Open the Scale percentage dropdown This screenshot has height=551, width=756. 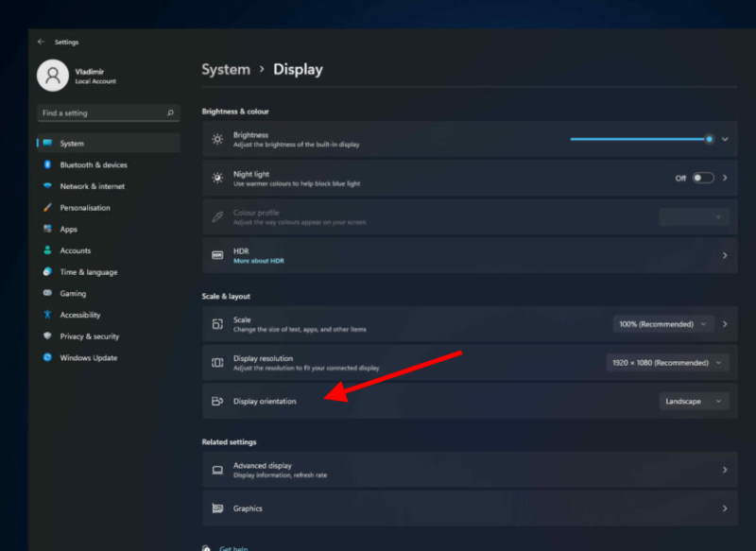(663, 324)
